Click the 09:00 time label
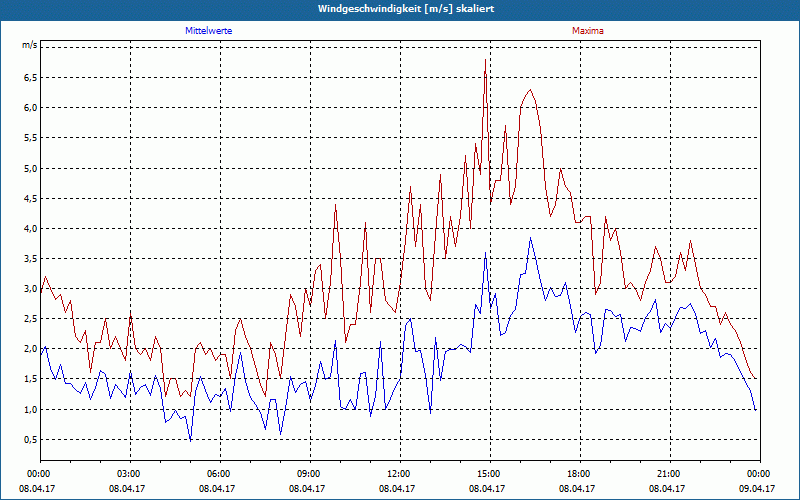 coord(310,474)
